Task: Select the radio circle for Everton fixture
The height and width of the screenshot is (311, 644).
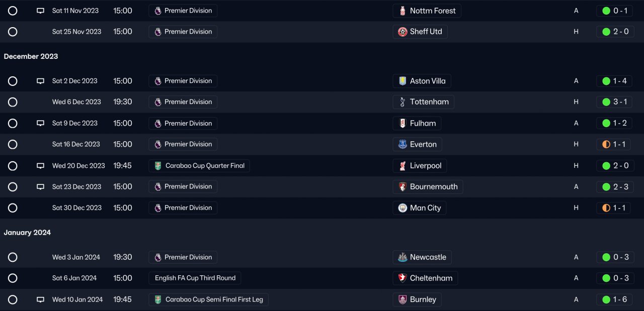Action: pyautogui.click(x=13, y=144)
